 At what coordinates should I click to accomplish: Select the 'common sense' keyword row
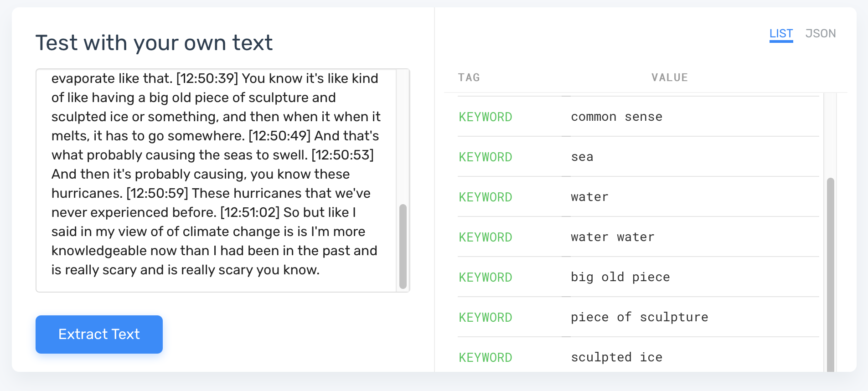click(638, 117)
